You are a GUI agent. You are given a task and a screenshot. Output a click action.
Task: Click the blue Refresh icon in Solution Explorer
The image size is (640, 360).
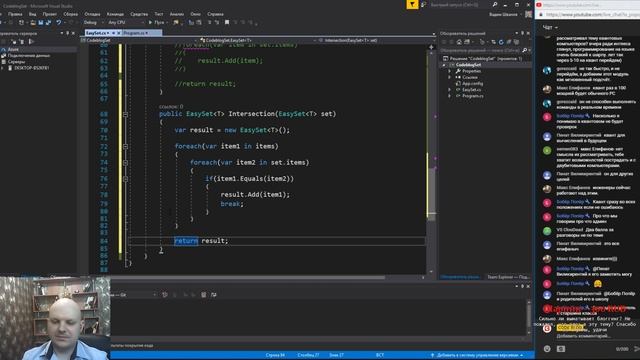501,42
